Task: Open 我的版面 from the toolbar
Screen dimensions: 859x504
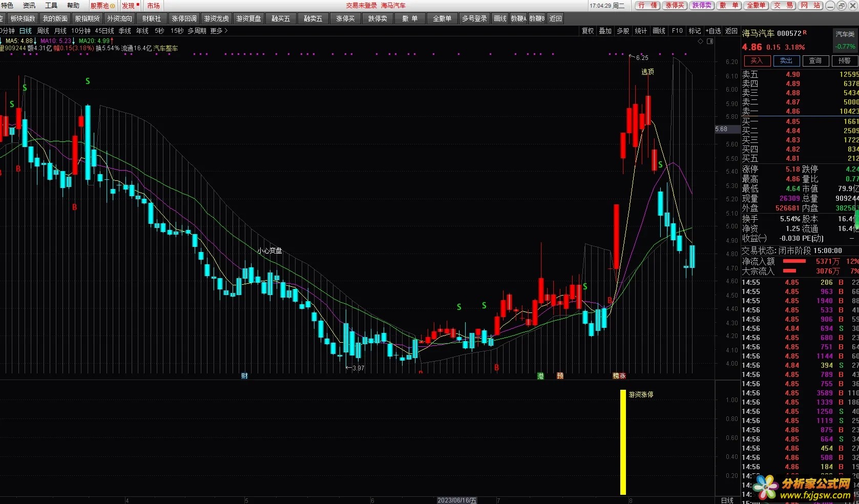Action: coord(55,18)
